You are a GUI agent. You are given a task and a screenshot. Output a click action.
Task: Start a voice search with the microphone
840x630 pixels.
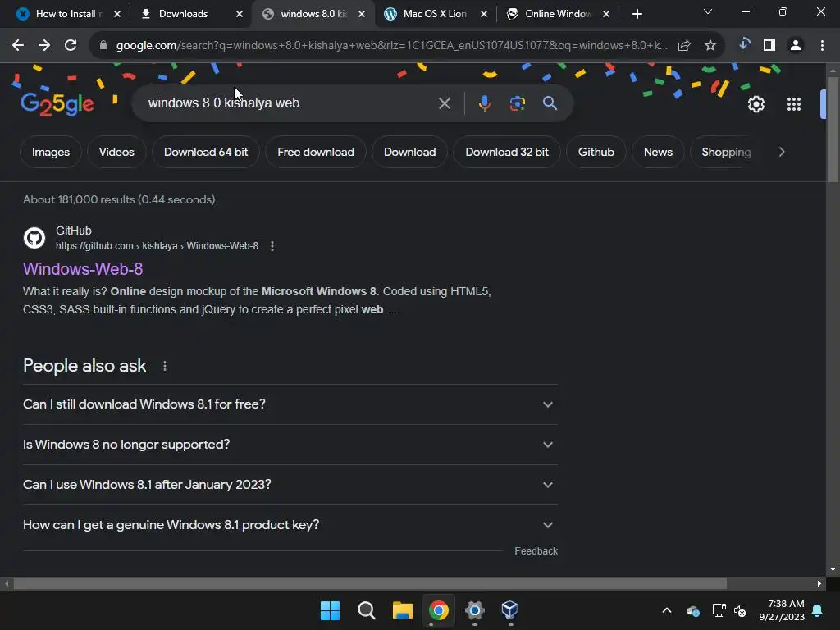click(484, 103)
